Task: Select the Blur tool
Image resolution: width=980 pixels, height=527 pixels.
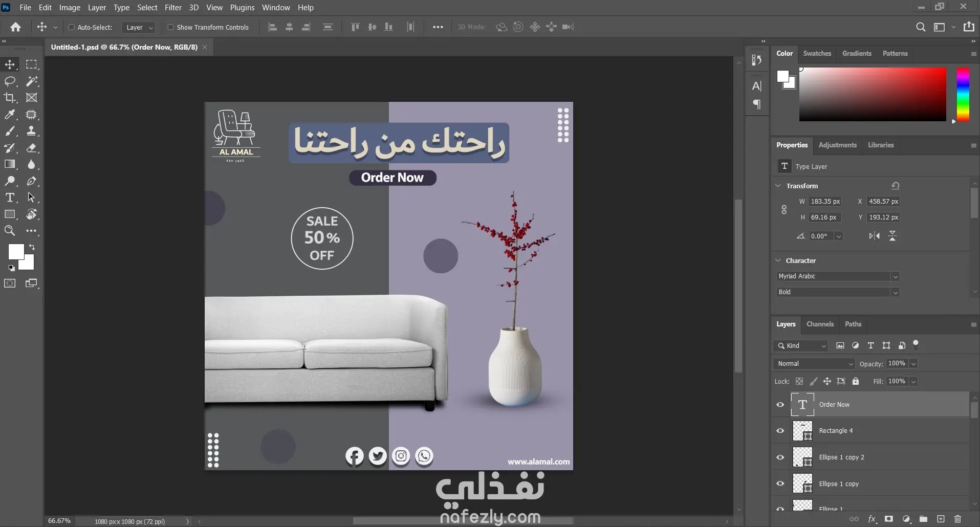Action: [x=32, y=164]
